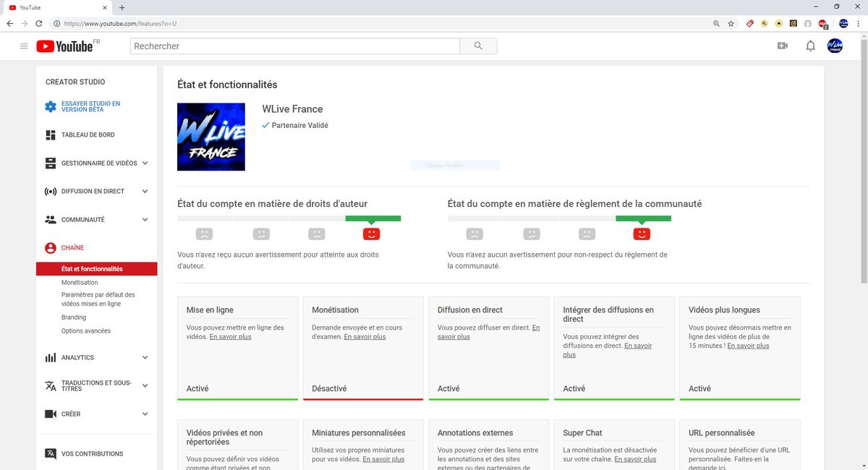
Task: Click the red tag extension icon
Action: (x=750, y=23)
